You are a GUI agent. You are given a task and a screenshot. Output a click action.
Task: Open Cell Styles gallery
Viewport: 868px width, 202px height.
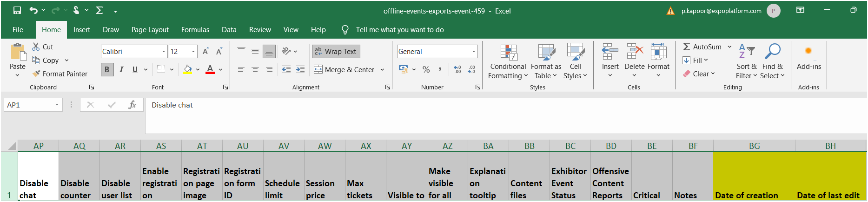(576, 61)
